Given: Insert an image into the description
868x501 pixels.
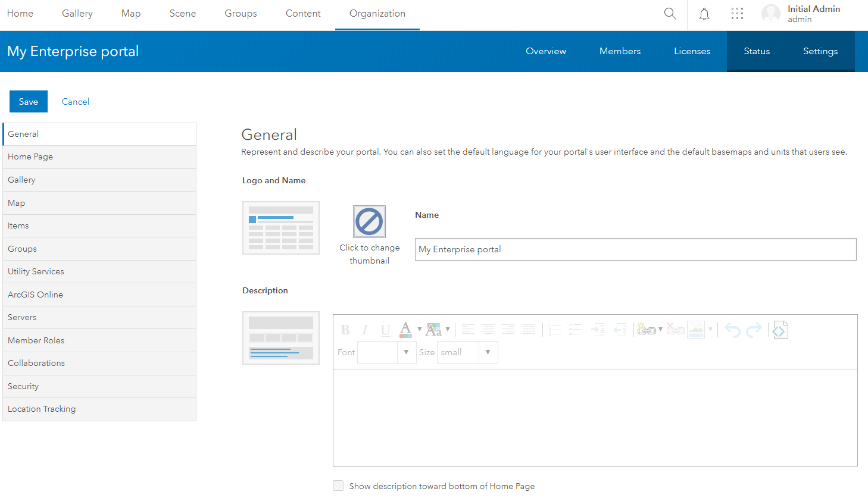Looking at the screenshot, I should (x=695, y=330).
